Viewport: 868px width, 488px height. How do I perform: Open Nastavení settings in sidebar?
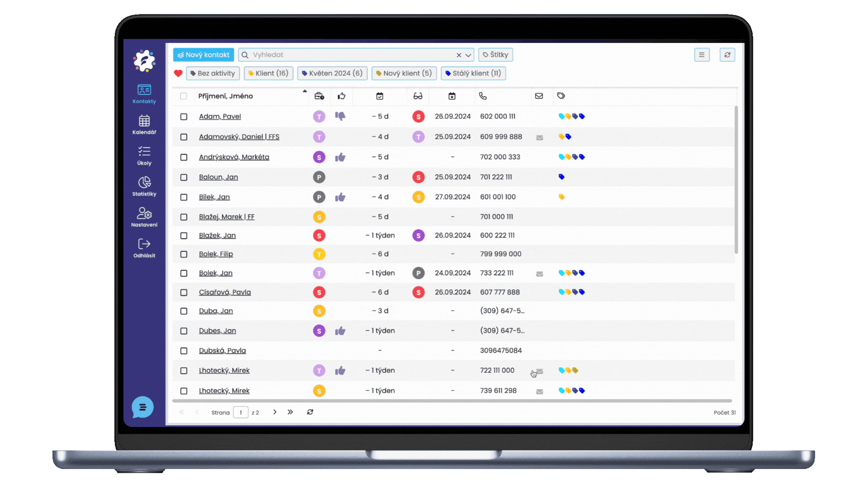tap(144, 213)
